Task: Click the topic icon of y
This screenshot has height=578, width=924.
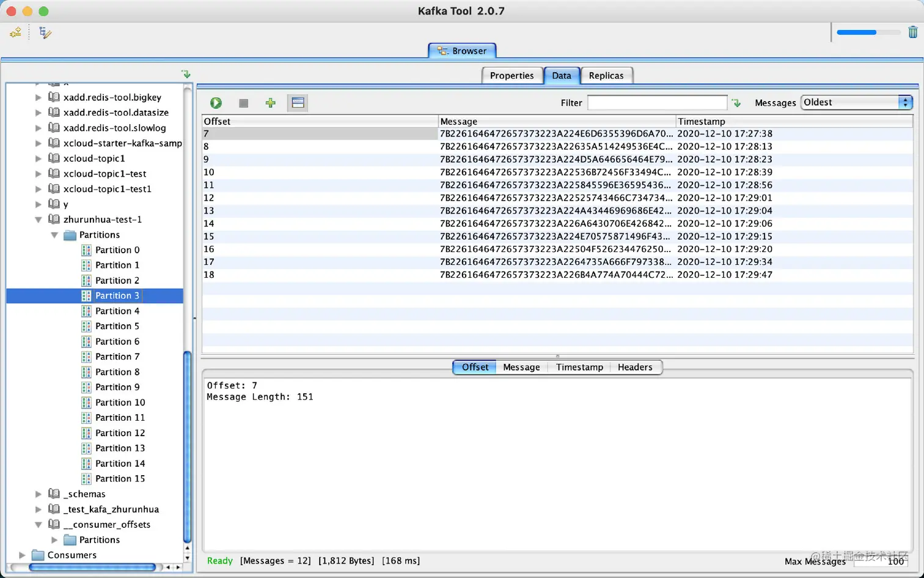Action: click(x=54, y=204)
